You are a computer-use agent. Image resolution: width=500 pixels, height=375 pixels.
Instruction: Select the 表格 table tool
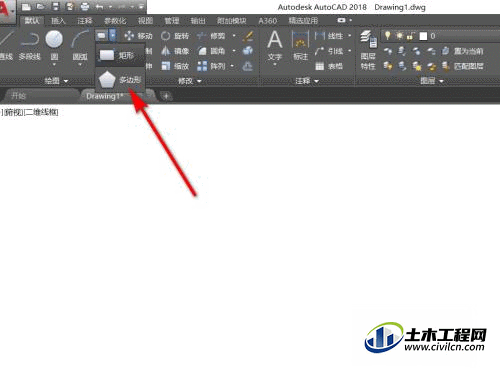point(329,66)
